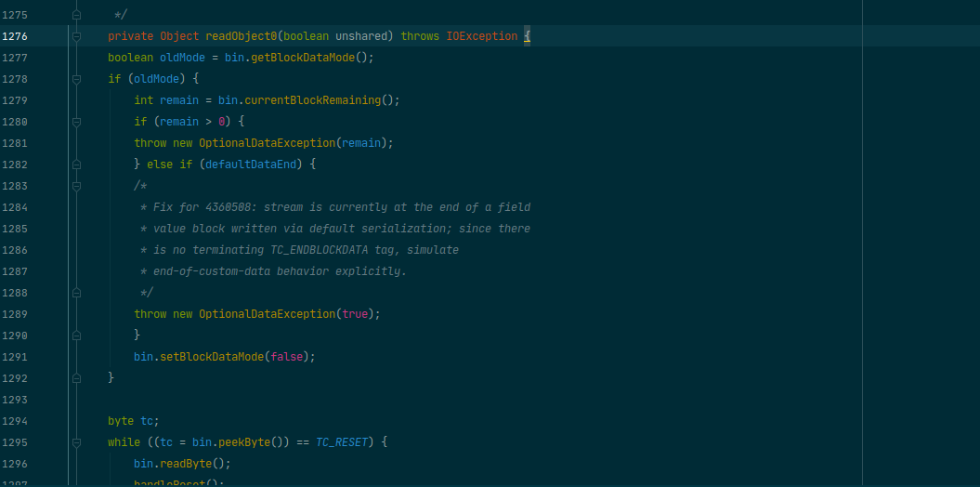980x487 pixels.
Task: Click the fold end marker at line 1290
Action: coord(76,336)
